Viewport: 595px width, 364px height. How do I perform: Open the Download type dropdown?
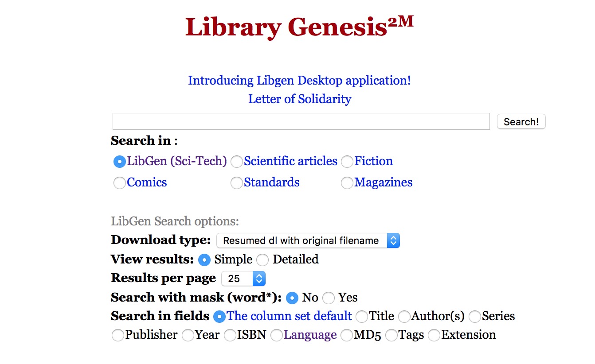(x=308, y=240)
